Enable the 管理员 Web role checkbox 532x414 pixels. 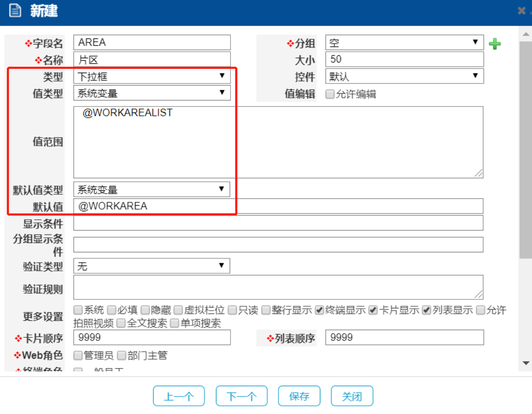pos(78,355)
